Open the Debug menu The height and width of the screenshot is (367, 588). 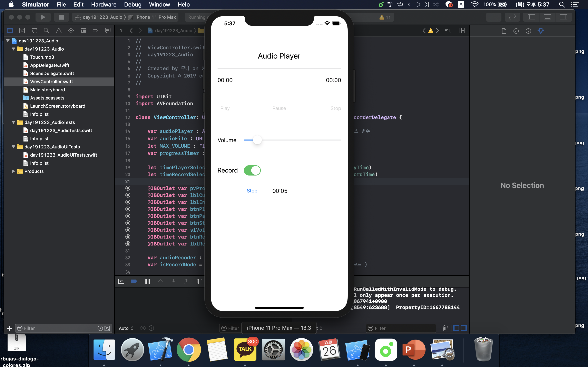133,4
